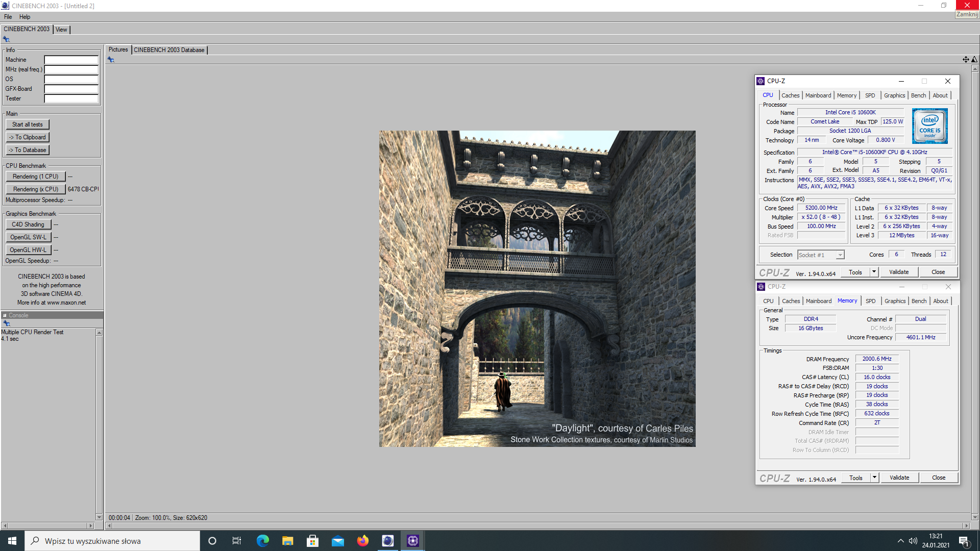Screen dimensions: 980x551
Task: Click Tools button in lower CPU-Z window
Action: 856,478
